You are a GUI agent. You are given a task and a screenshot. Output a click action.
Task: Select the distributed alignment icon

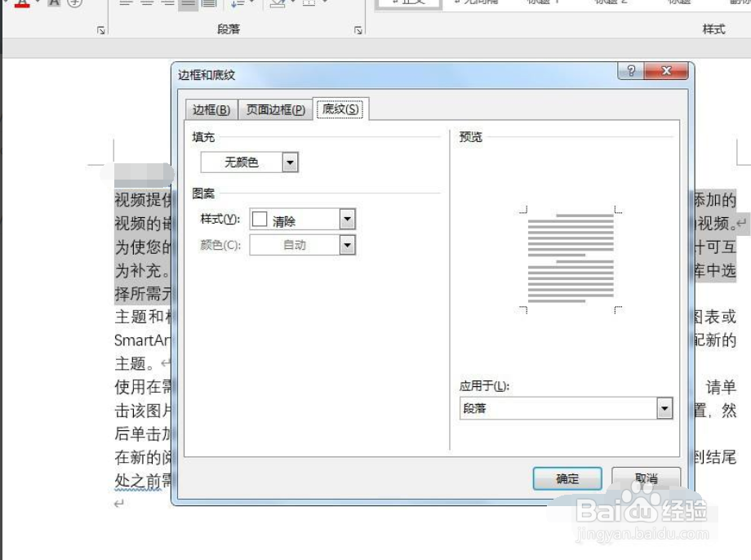tap(209, 3)
